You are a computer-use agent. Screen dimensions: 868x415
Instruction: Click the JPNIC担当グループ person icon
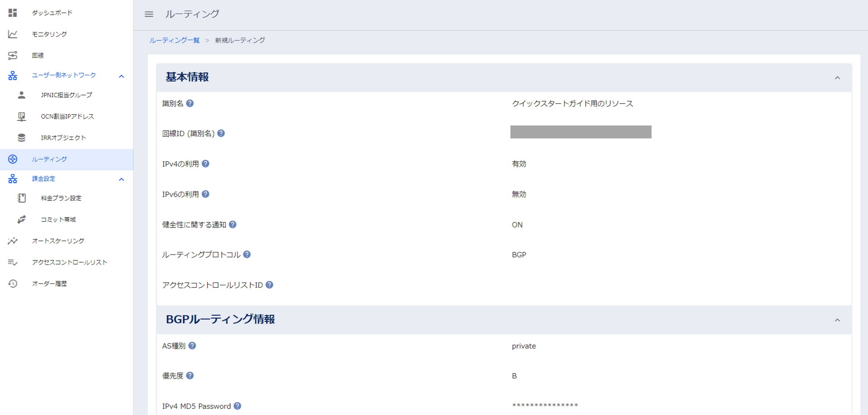21,95
